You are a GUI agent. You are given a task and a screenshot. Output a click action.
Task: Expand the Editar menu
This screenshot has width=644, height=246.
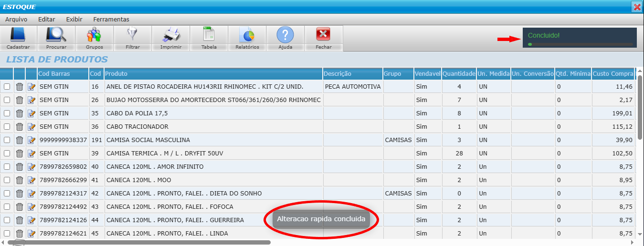tap(47, 20)
